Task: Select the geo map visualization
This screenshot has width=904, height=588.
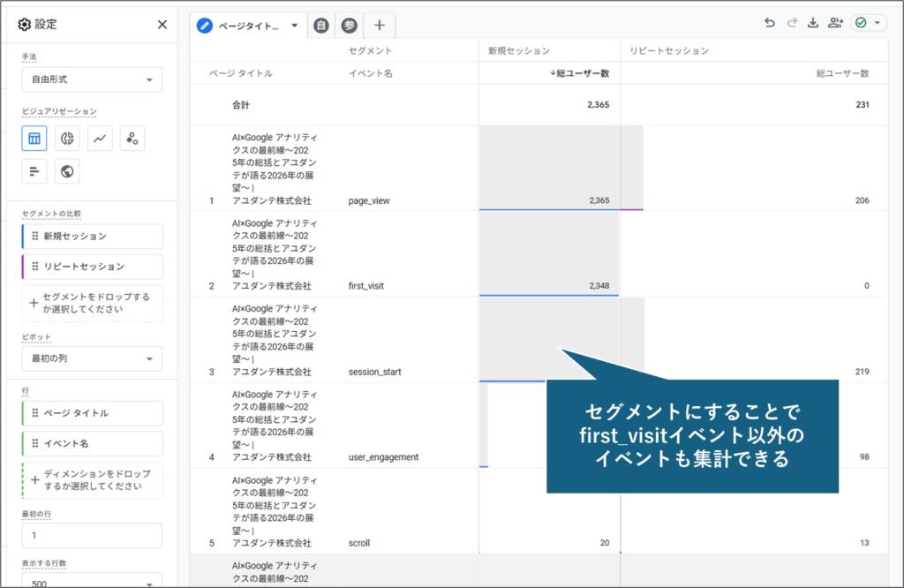Action: click(67, 171)
